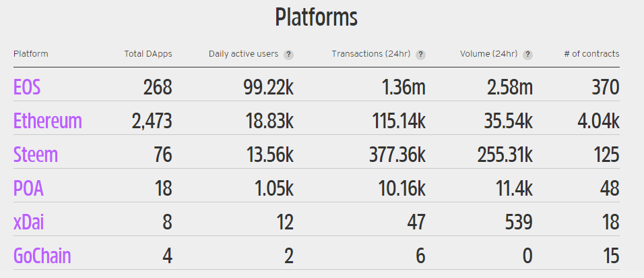Sort by # of contracts header
The width and height of the screenshot is (644, 278).
(591, 54)
